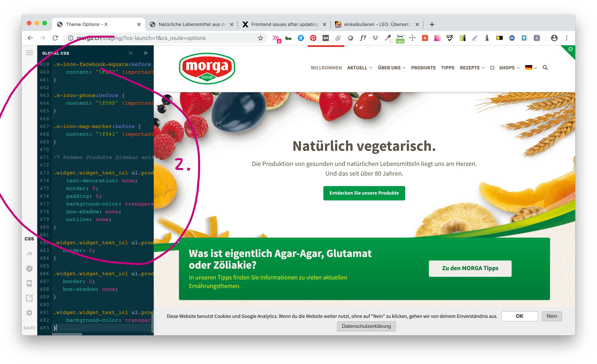Open the settings gear in the sidebar
Image resolution: width=597 pixels, height=364 pixels.
click(x=29, y=313)
